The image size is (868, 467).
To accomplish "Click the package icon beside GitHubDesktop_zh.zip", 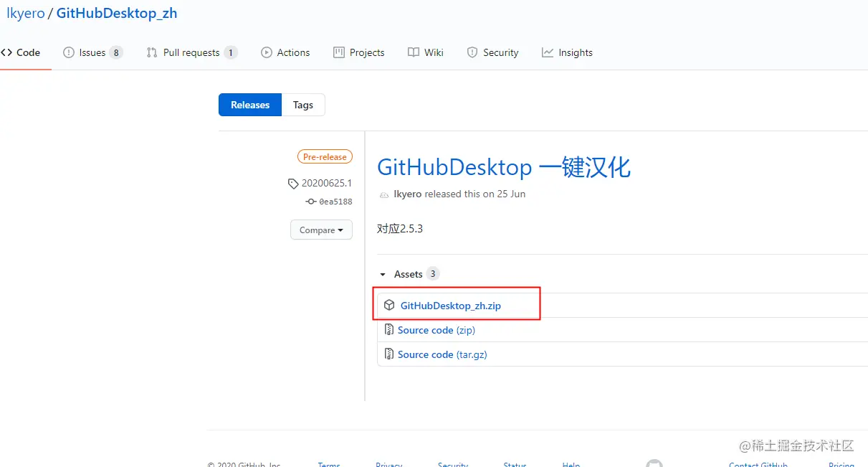I will click(x=389, y=306).
